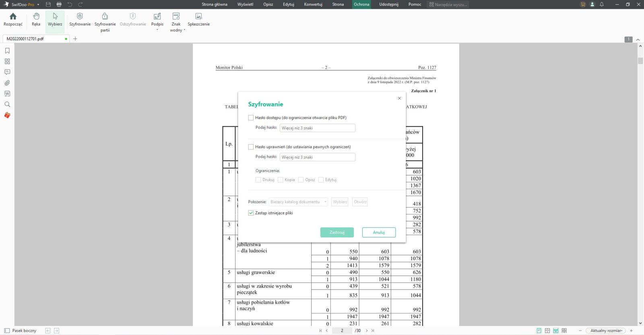
Task: Open the Strona główna tab
Action: tap(215, 4)
